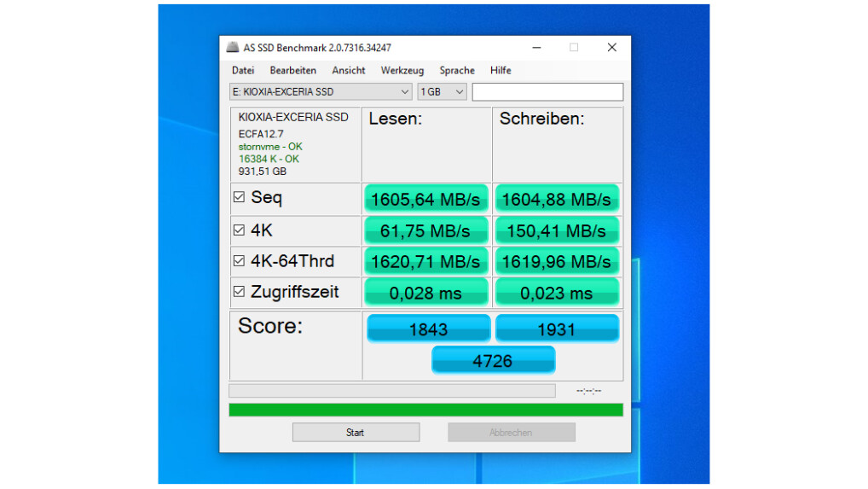Uncheck the Zugriffszeit test checkbox

(x=239, y=291)
